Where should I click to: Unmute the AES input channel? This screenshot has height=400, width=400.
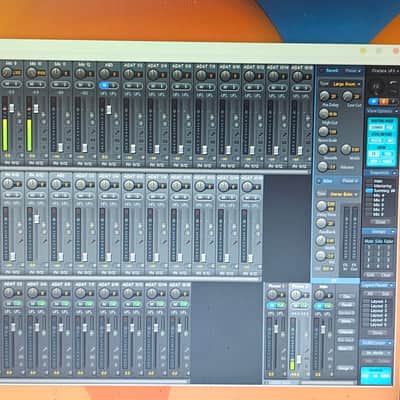(x=105, y=85)
